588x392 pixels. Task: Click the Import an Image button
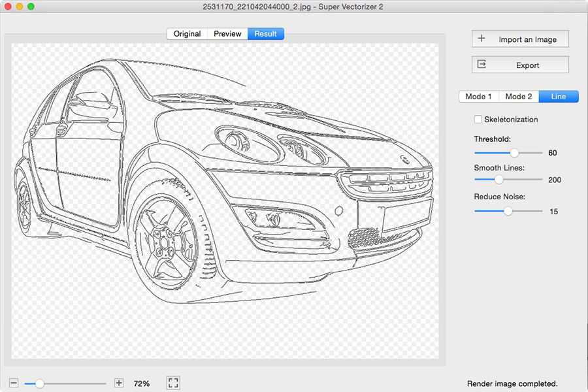(520, 39)
